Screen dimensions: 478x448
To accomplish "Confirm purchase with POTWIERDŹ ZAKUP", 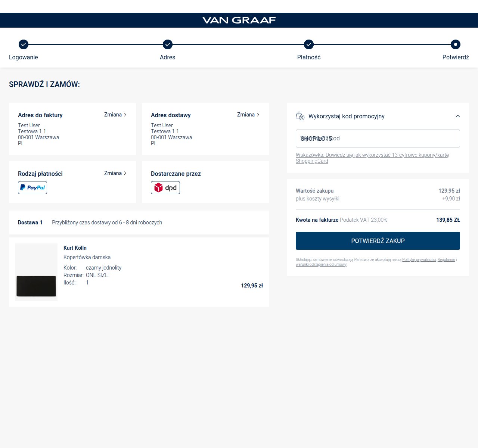I will click(378, 241).
